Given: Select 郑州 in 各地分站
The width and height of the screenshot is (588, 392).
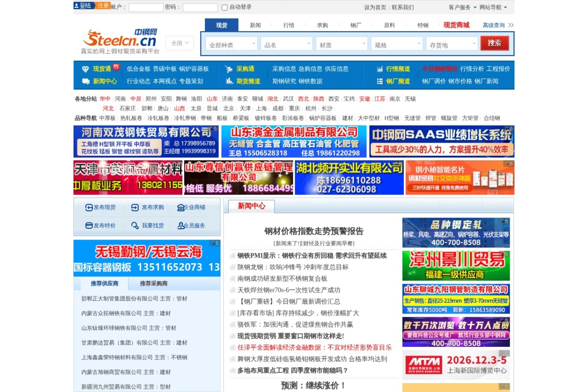Looking at the screenshot, I should click(151, 99).
